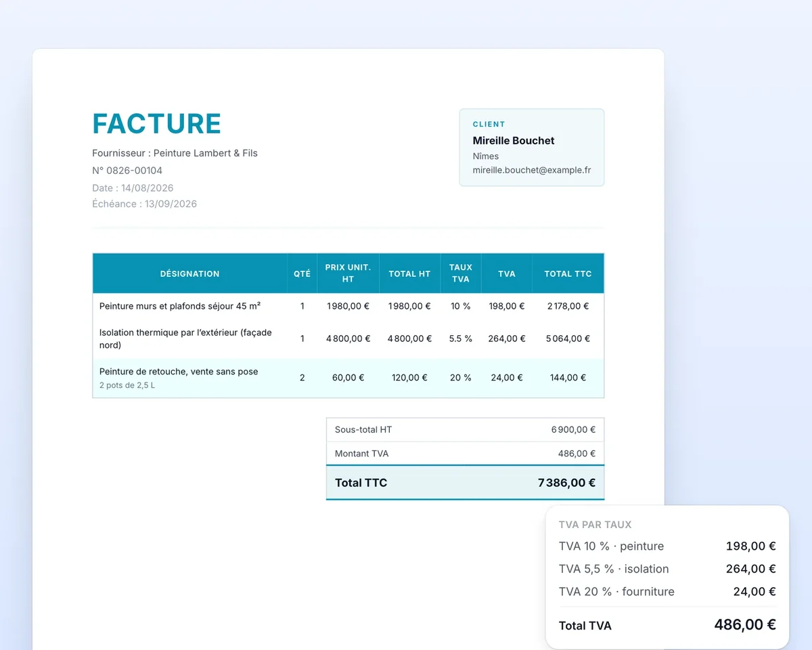This screenshot has width=812, height=650.
Task: Click the 486,00 € amount beside Montant TVA
Action: pos(577,454)
